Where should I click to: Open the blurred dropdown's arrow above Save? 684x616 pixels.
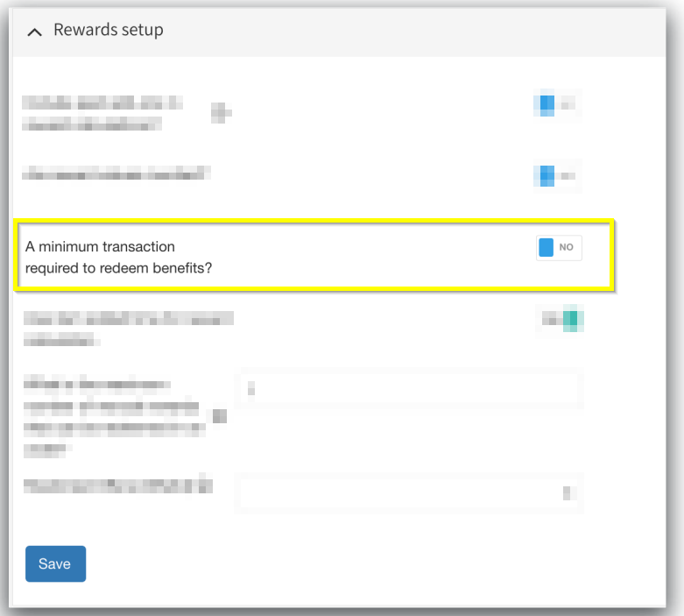coord(568,492)
